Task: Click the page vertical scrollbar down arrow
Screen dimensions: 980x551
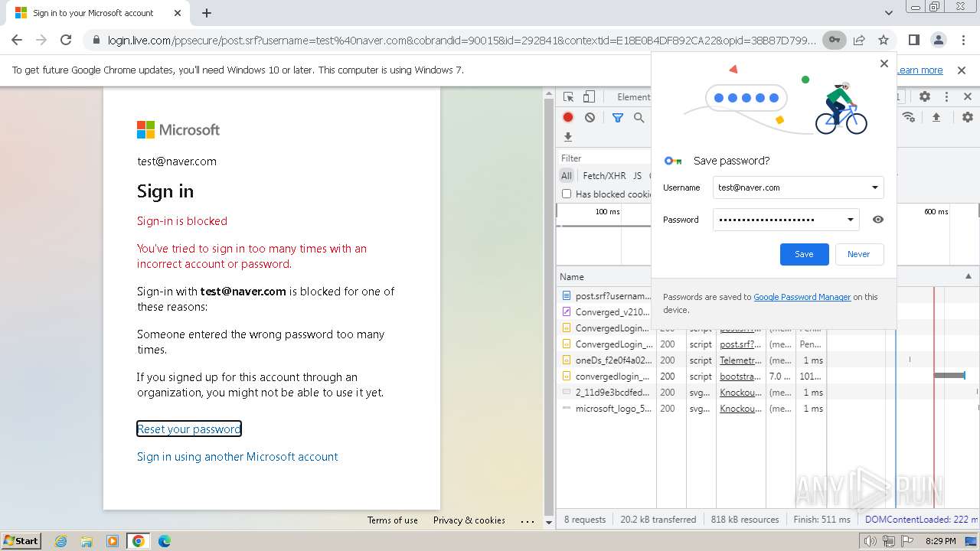Action: coord(548,523)
